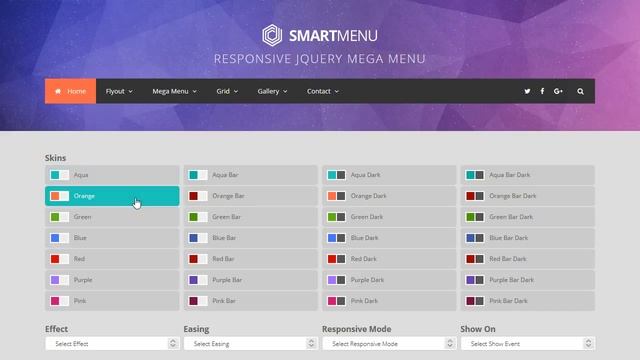Choose the Red Bar skin
Screen dimensions: 640x360
251,259
